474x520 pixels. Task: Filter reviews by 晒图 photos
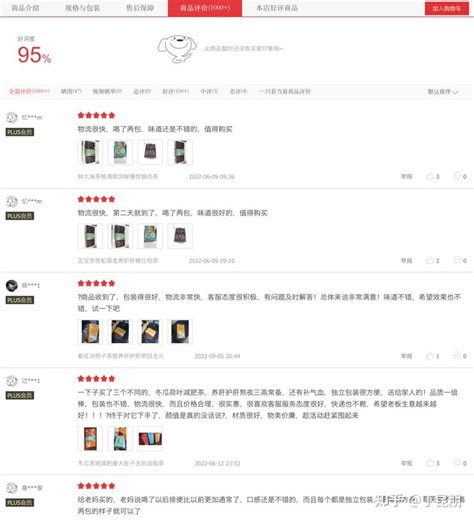coord(71,91)
